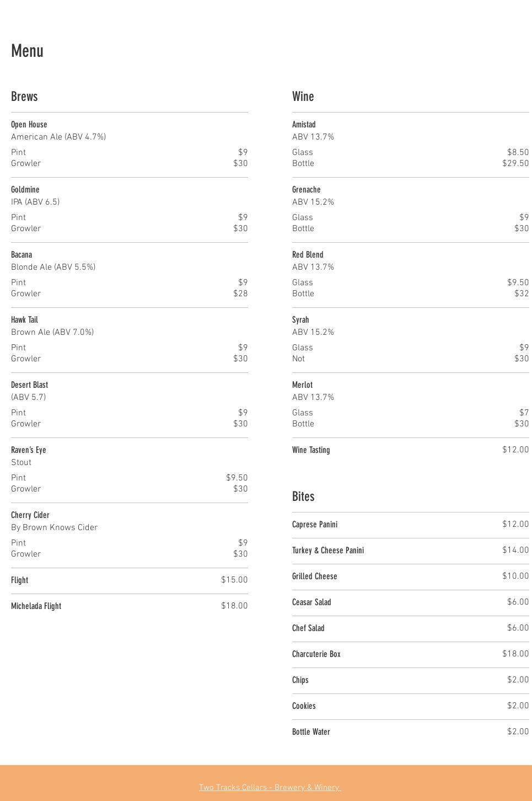Select the Caprese Panini item
The height and width of the screenshot is (801, 532).
(x=315, y=525)
